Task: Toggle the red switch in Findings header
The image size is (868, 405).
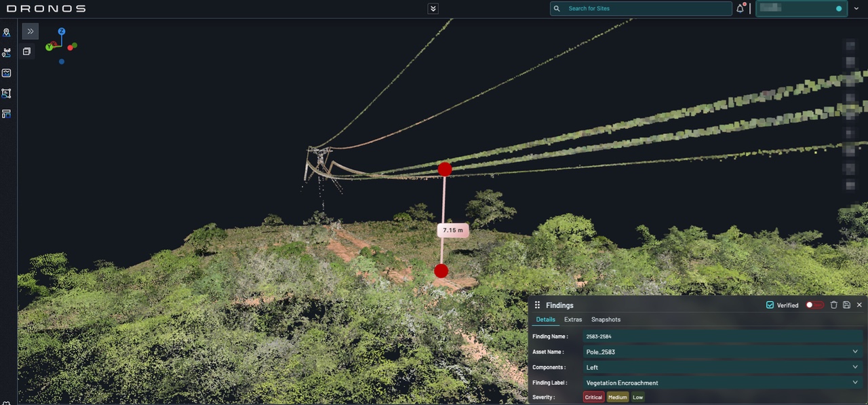Action: 814,305
